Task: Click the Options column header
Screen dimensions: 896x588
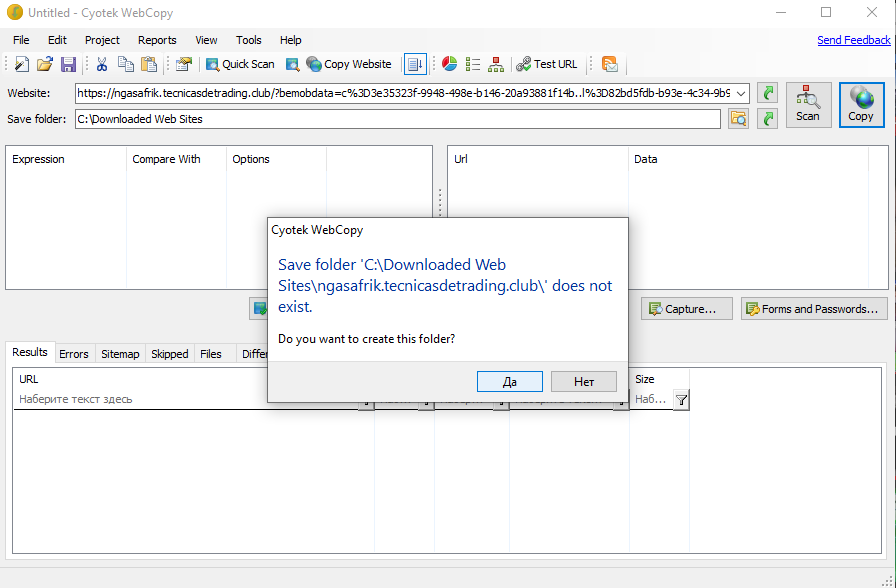Action: [x=277, y=159]
